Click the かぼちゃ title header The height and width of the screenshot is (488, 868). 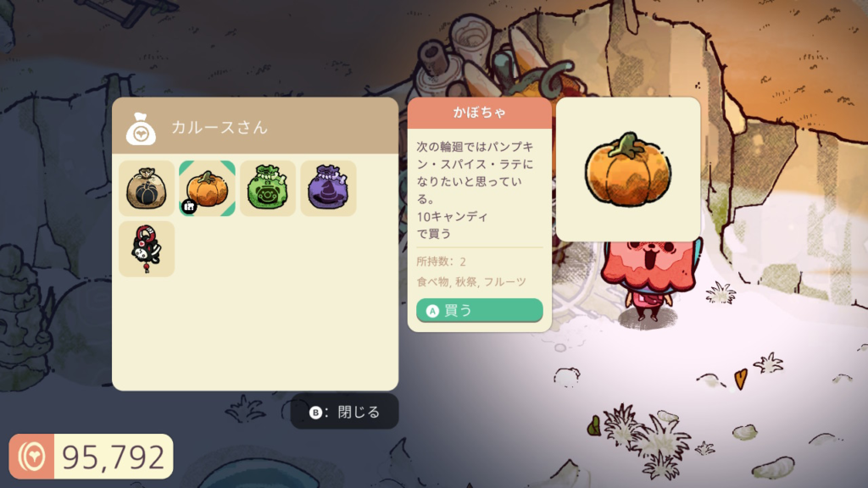[480, 113]
